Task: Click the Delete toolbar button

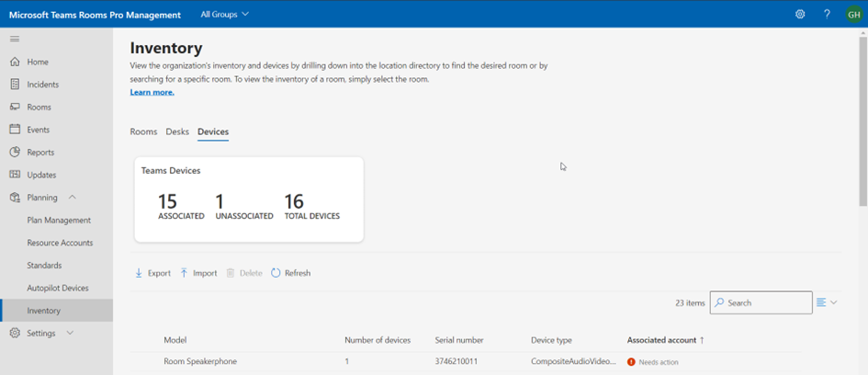Action: pos(244,273)
